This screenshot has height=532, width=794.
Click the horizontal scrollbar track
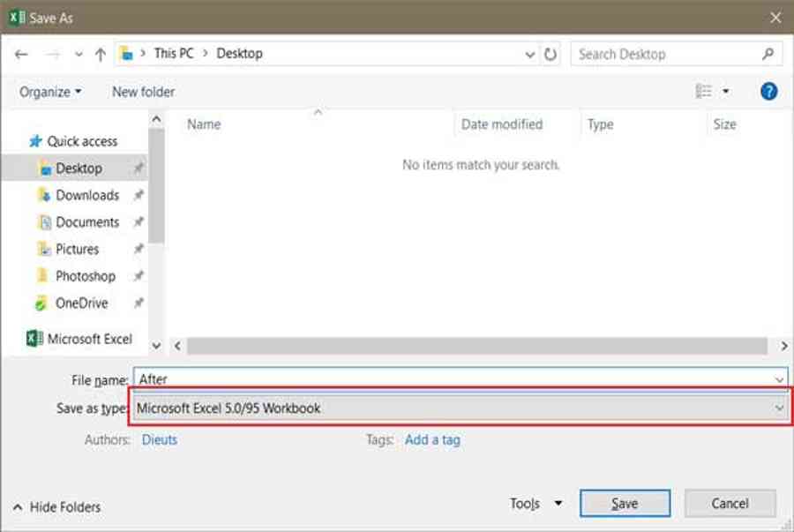point(477,346)
